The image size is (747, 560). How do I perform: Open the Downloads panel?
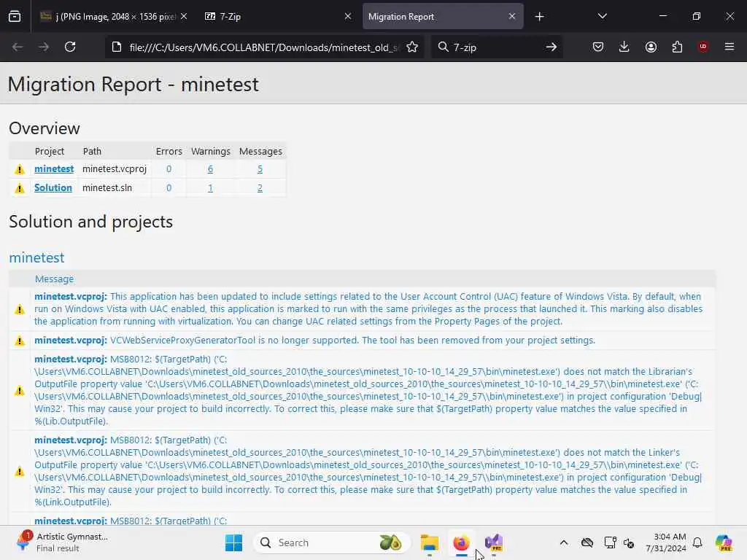tap(624, 47)
